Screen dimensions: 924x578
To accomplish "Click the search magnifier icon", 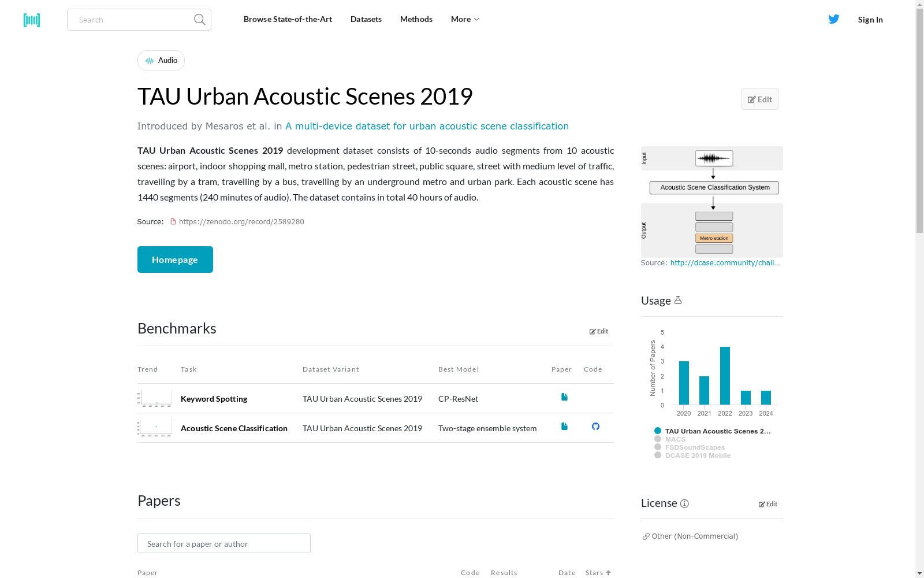I will 199,19.
